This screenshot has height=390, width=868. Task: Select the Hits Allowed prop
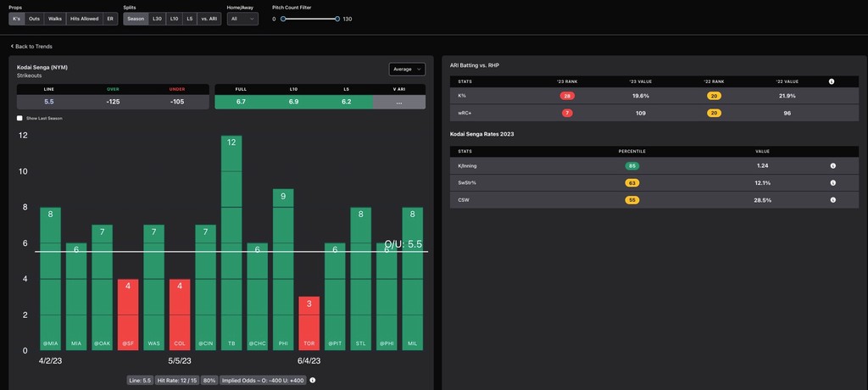[x=84, y=19]
